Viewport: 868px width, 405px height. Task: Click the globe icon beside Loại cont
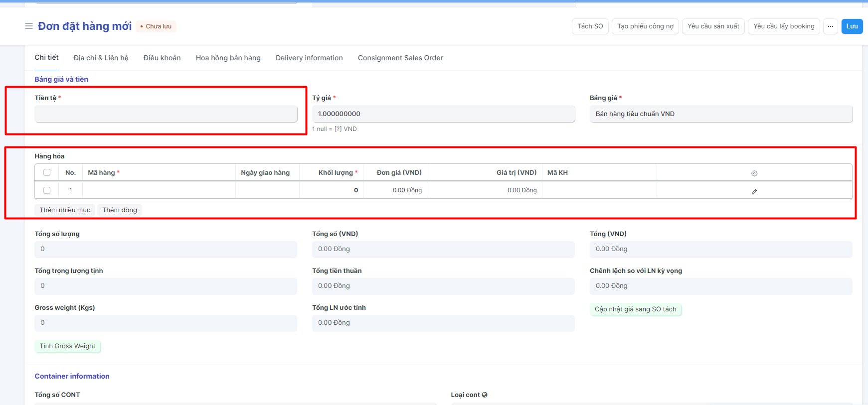[x=485, y=395]
